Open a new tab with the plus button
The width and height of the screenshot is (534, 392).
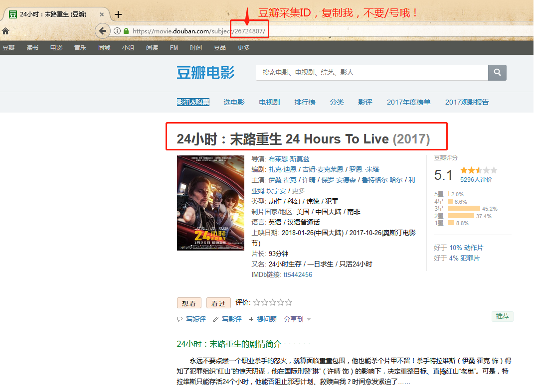(x=118, y=14)
